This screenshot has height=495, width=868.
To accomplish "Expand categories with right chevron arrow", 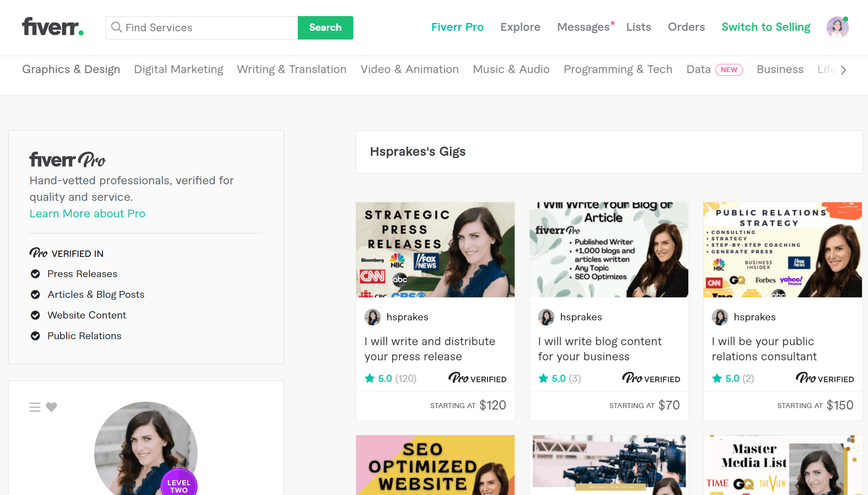I will 843,70.
